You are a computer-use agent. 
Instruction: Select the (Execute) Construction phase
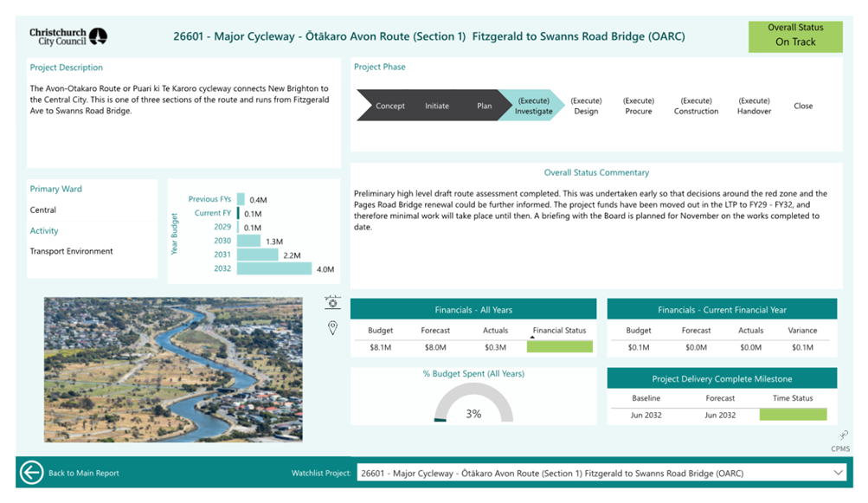click(696, 106)
